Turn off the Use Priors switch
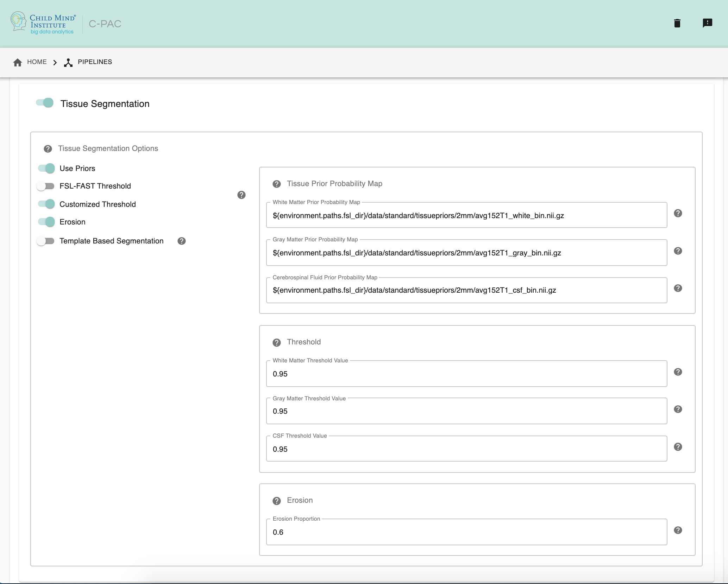The height and width of the screenshot is (584, 728). [46, 168]
